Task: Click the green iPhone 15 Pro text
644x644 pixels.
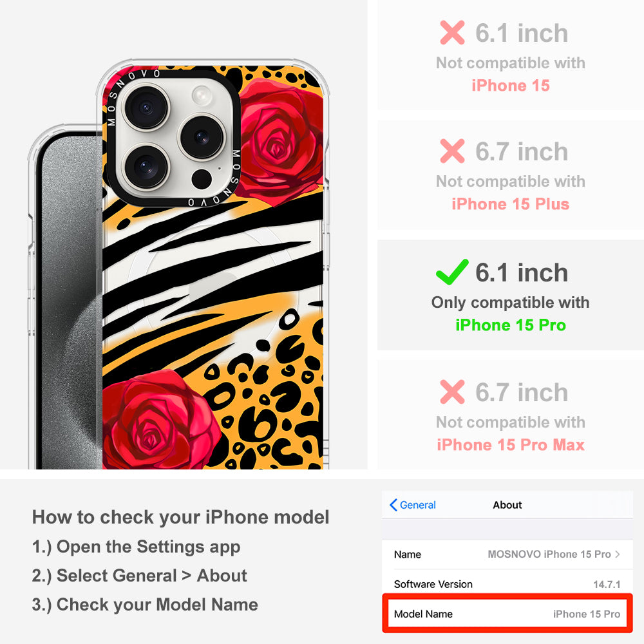Action: [x=511, y=325]
